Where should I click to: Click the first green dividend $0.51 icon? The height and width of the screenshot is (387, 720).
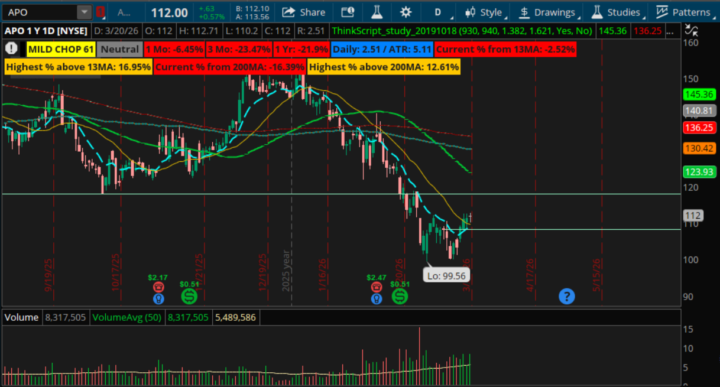coord(189,297)
